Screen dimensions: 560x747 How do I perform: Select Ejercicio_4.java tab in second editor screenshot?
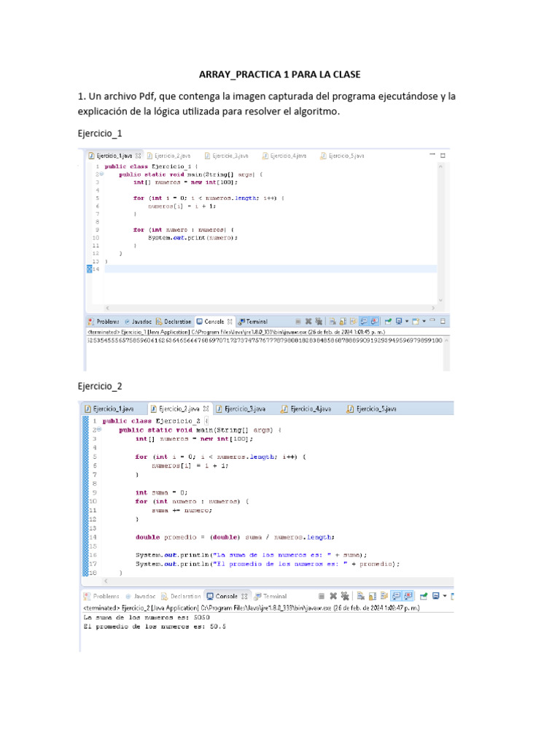[307, 409]
